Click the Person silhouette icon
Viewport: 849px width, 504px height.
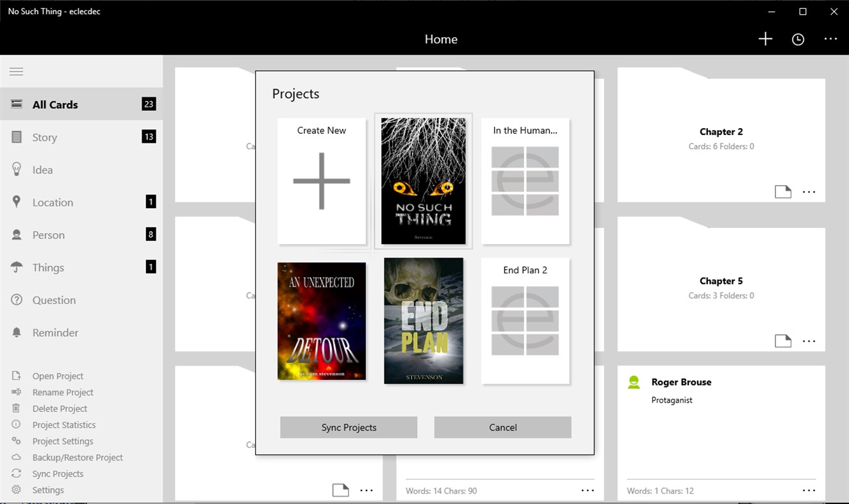click(17, 235)
